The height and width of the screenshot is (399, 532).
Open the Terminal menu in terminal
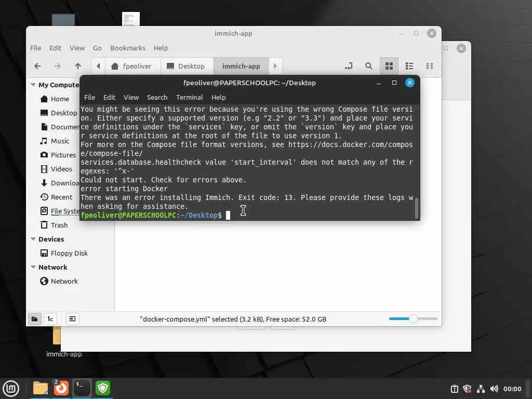click(189, 97)
